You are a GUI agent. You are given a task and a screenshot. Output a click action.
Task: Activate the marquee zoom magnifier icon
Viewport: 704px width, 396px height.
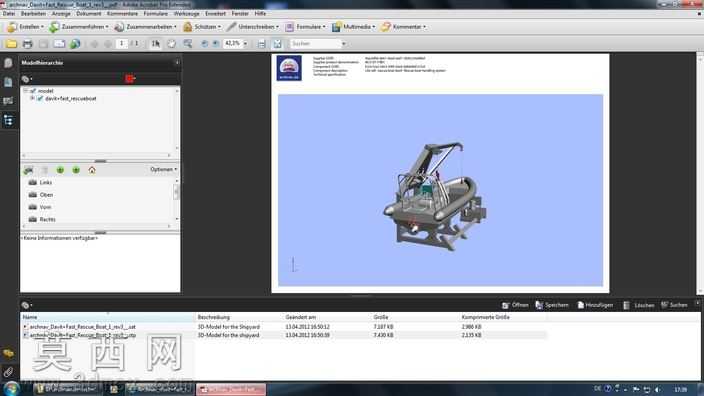(x=188, y=44)
